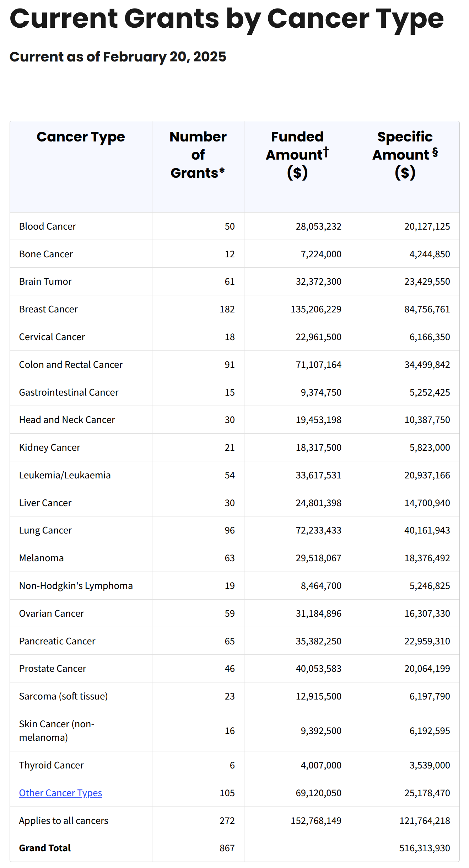Viewport: 469px width, 868px height.
Task: Click the date subtitle February 20, 2025
Action: (118, 57)
